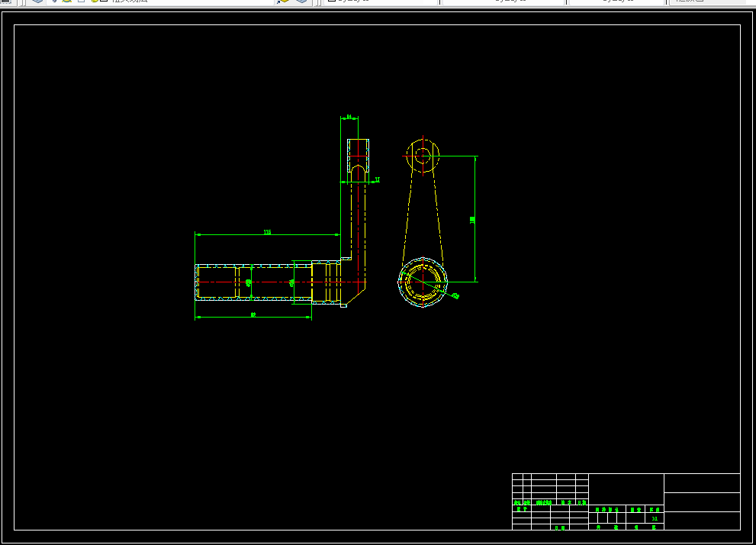The width and height of the screenshot is (756, 545).
Task: Toggle the layer freeze sun icon
Action: click(x=67, y=2)
